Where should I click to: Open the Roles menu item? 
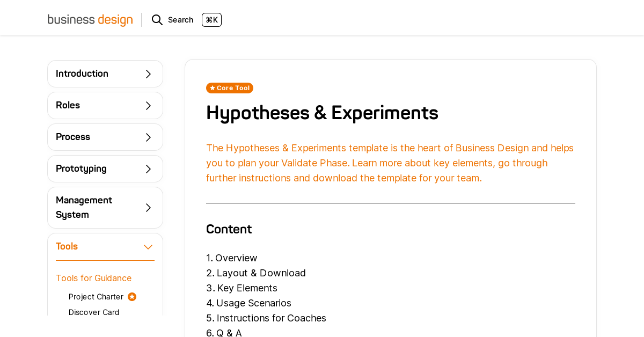pos(105,106)
